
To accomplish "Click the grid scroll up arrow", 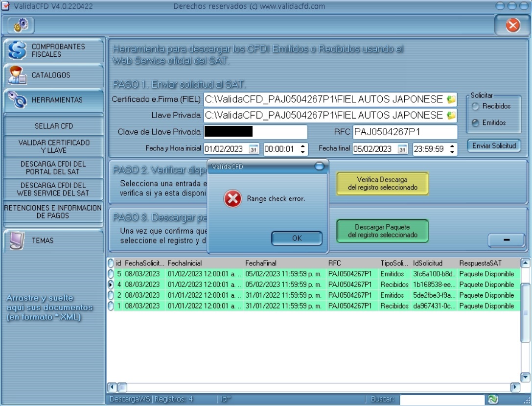I will (525, 263).
